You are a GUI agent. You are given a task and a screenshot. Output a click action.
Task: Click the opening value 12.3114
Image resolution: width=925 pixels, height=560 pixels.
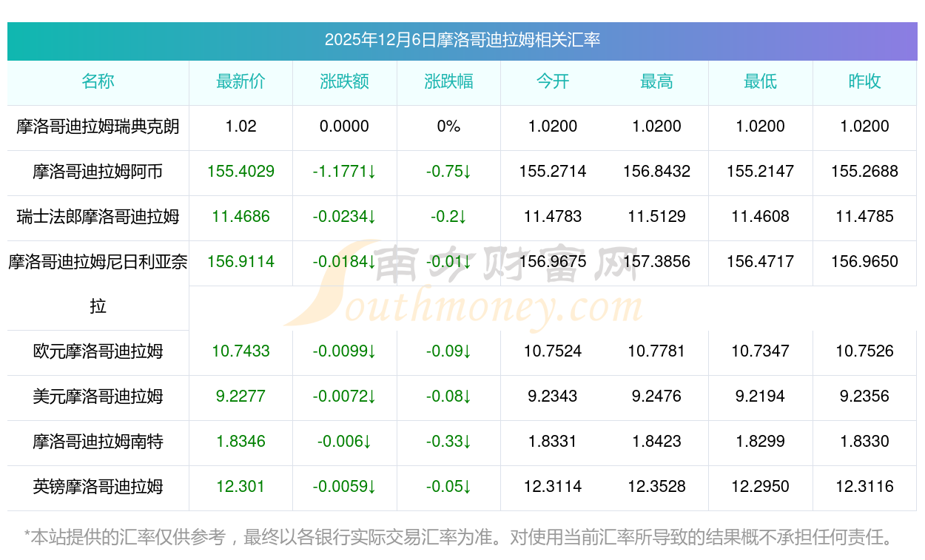coord(553,487)
